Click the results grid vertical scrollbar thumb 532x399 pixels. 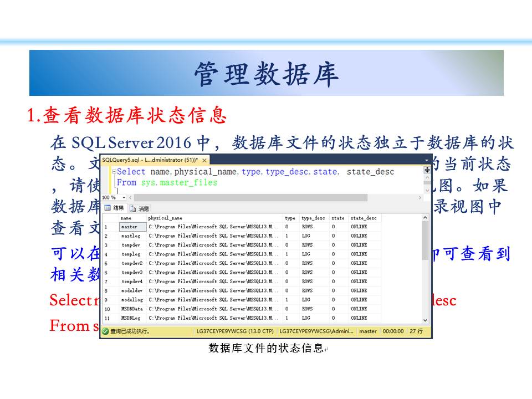pyautogui.click(x=425, y=240)
